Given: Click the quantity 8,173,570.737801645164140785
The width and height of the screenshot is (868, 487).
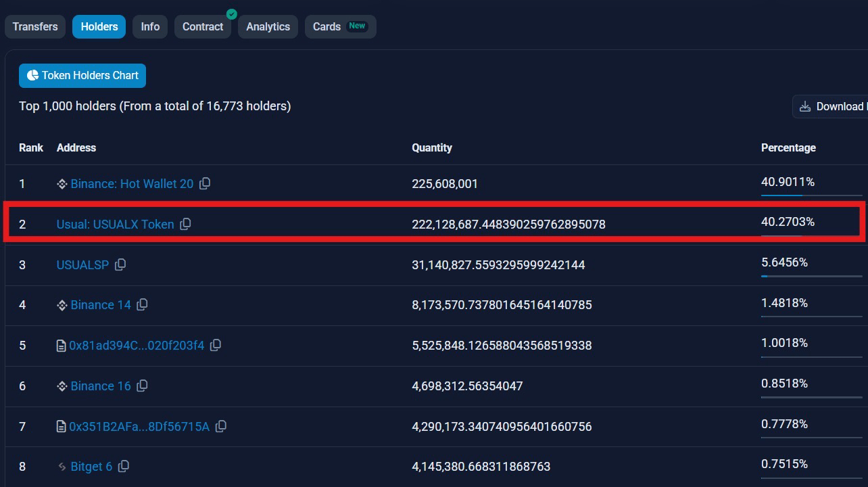Looking at the screenshot, I should 502,305.
